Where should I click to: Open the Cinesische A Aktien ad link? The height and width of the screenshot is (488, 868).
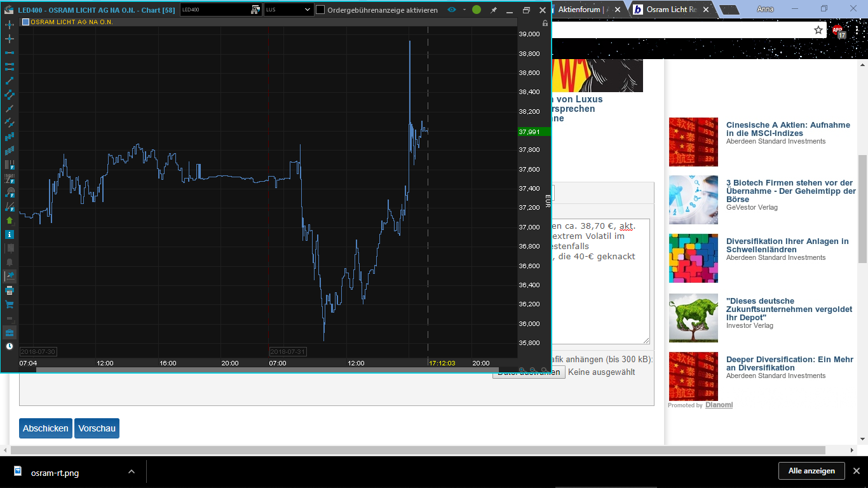[788, 129]
